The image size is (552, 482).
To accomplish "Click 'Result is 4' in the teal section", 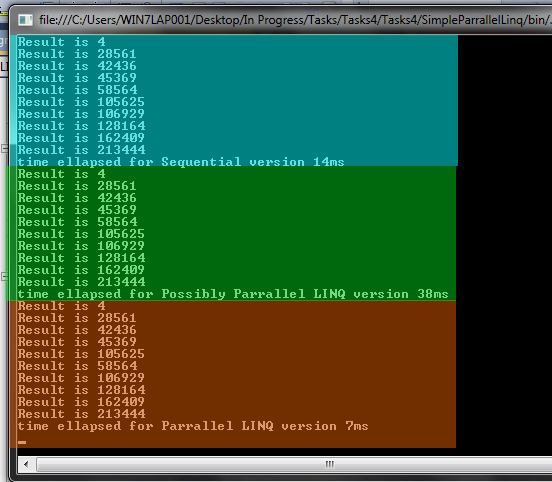I will point(62,42).
